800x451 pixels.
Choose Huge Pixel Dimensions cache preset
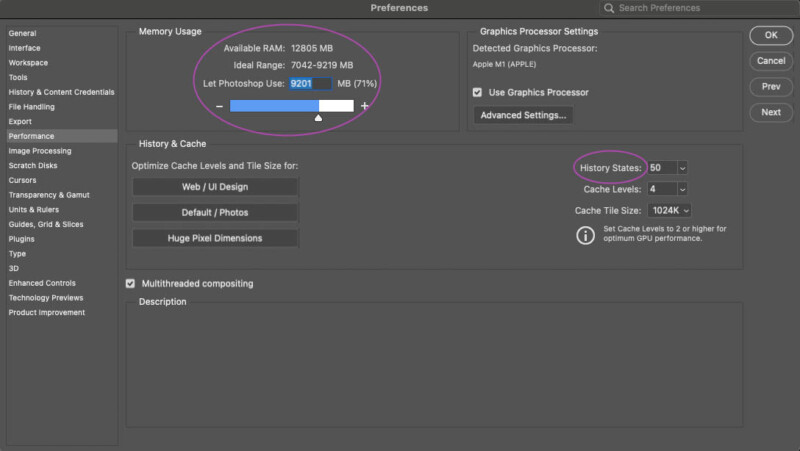[215, 238]
